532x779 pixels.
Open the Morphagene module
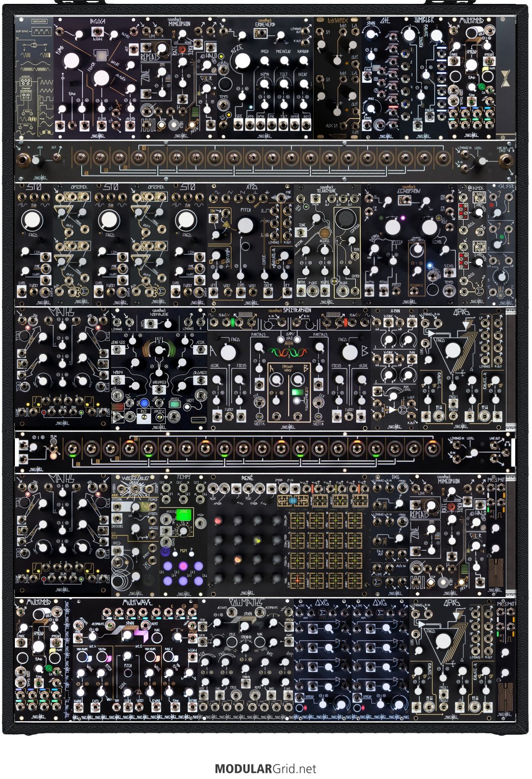click(159, 369)
